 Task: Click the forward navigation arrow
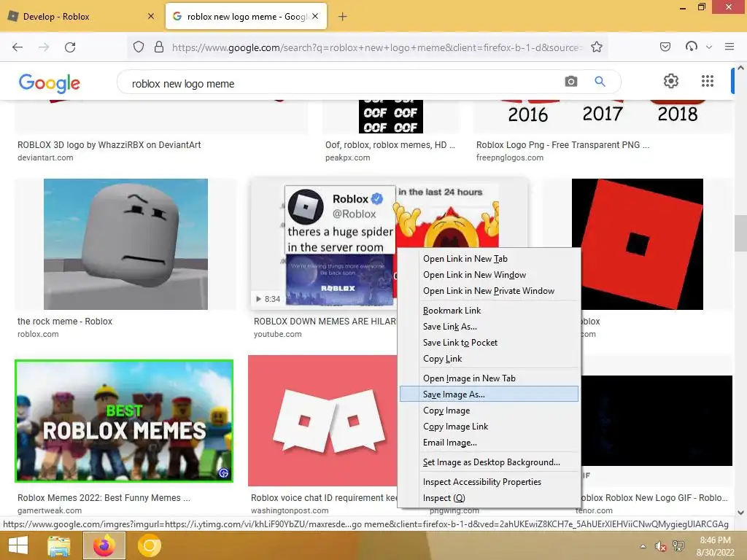(44, 47)
